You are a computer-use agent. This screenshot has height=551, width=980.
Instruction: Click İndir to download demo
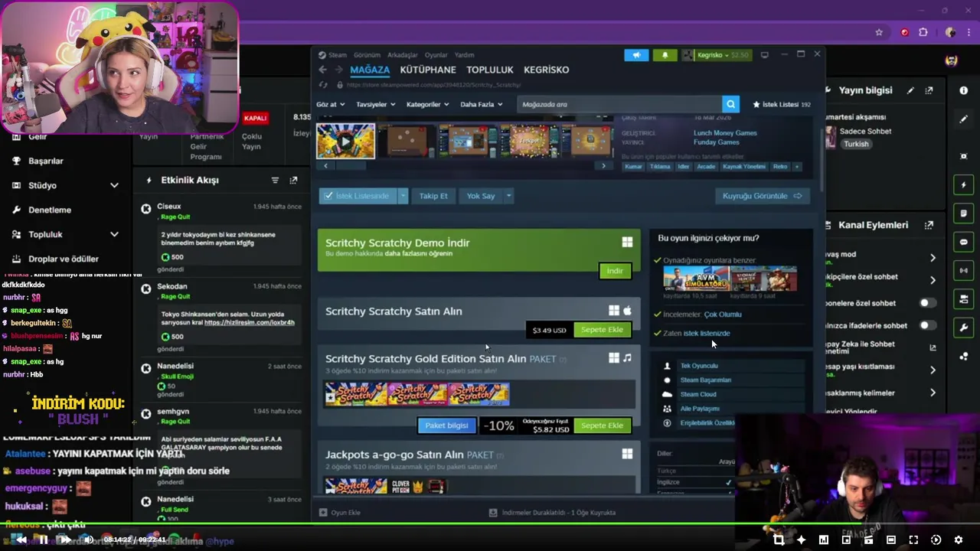tap(615, 271)
